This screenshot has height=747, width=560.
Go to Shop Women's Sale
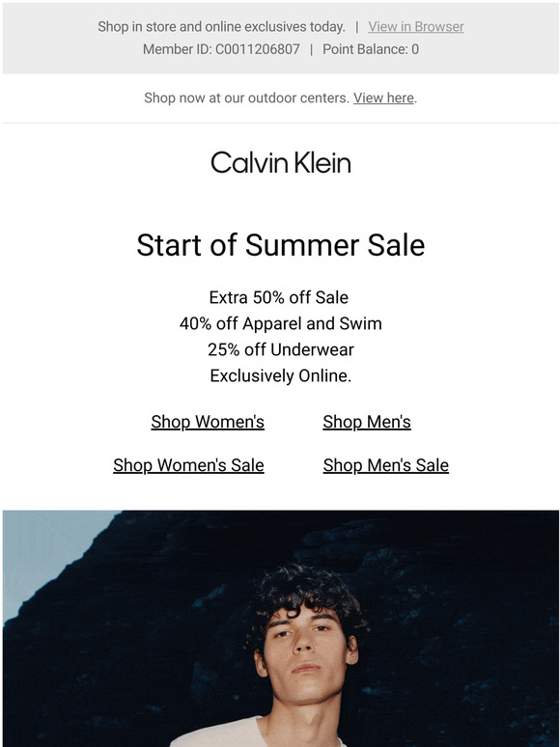[x=188, y=465]
